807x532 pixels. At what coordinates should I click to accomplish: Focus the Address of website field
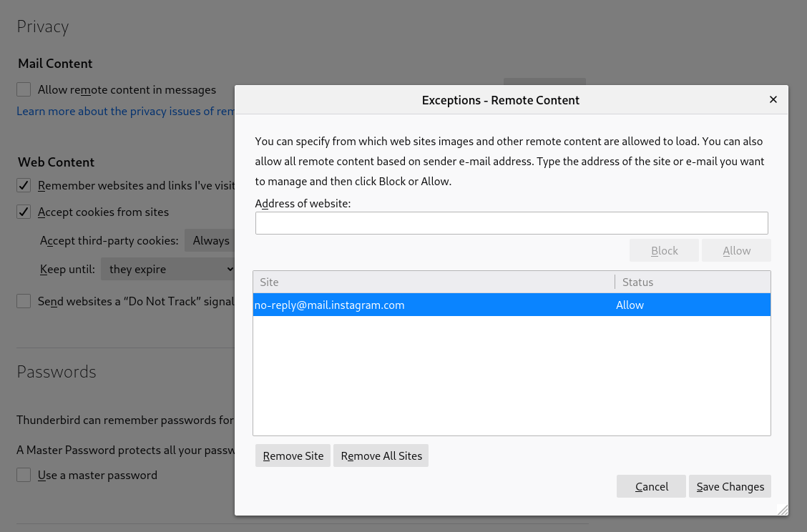[x=512, y=223]
